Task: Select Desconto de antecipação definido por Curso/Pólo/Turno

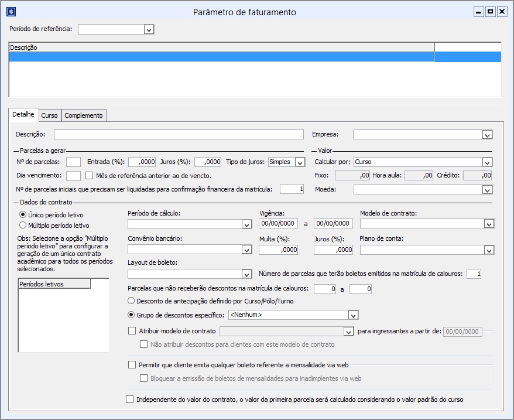Action: click(x=131, y=301)
